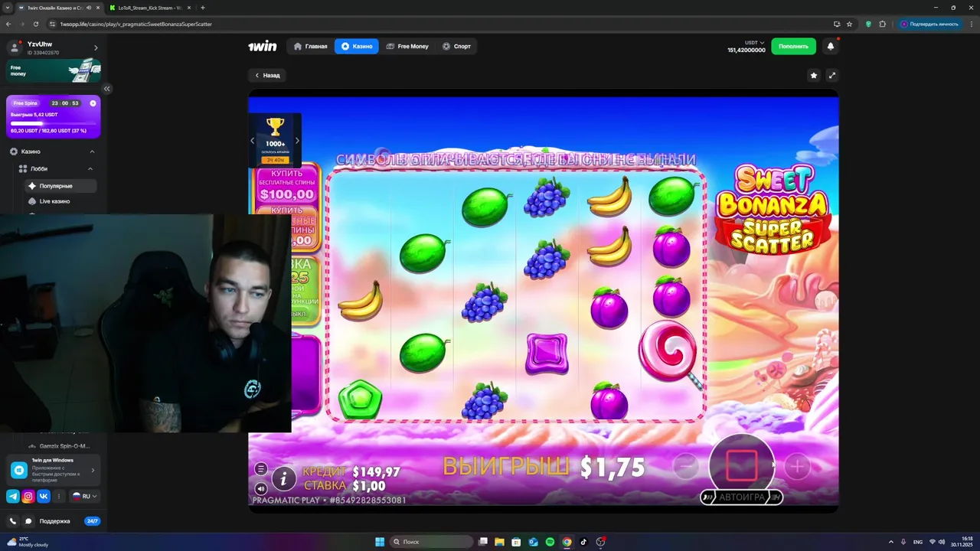Open the browser extensions puzzle icon
The width and height of the screenshot is (980, 551).
(883, 24)
